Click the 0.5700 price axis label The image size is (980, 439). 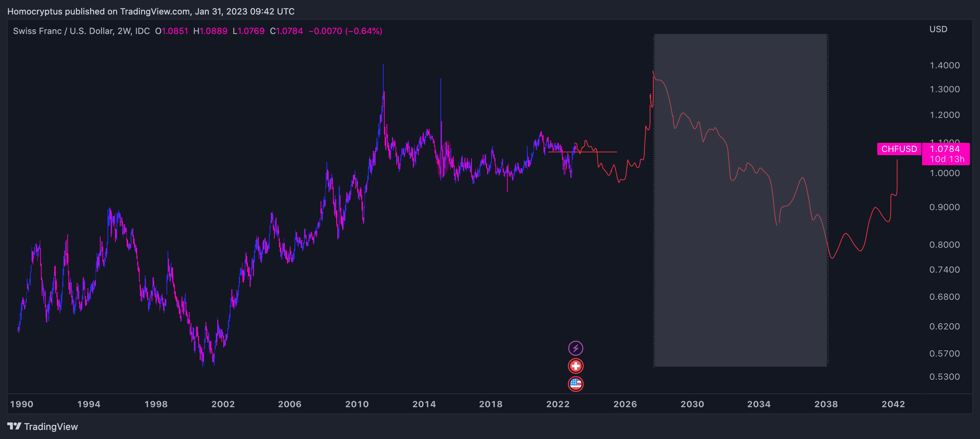[945, 354]
